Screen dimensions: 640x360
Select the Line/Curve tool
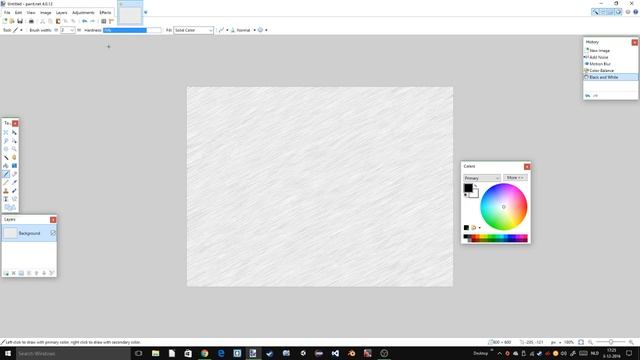tap(14, 199)
